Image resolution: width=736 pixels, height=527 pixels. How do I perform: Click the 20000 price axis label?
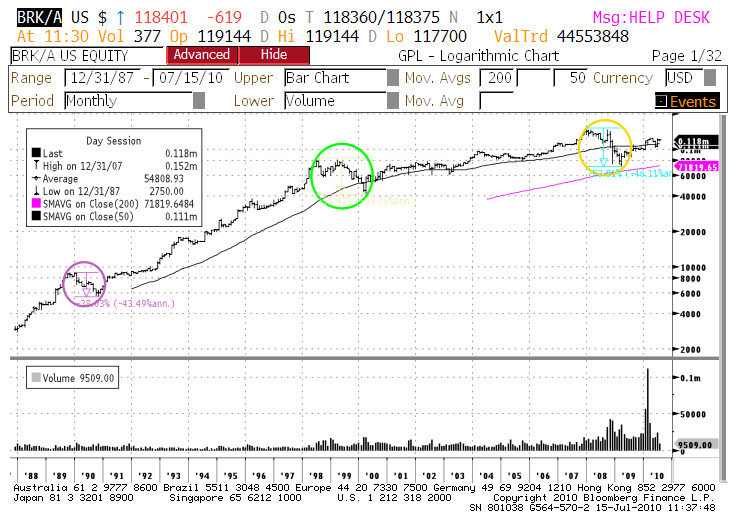coord(693,232)
